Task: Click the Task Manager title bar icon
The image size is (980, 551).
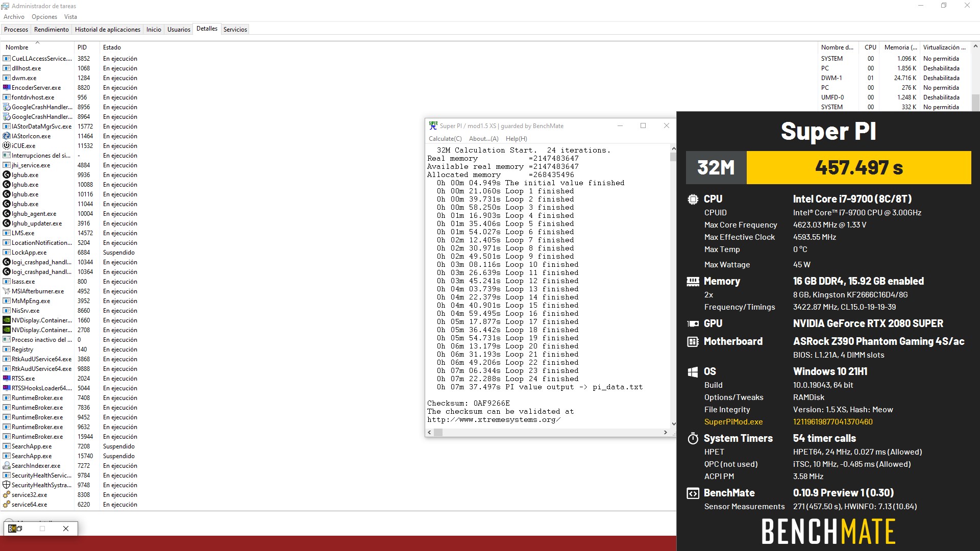Action: 5,6
